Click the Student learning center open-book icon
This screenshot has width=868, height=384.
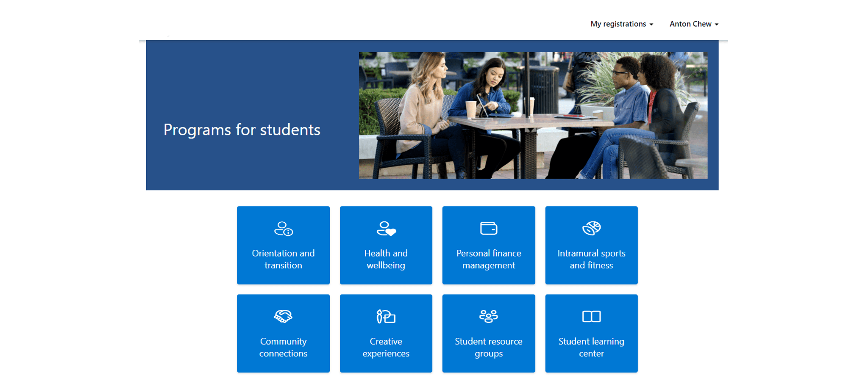pos(591,317)
